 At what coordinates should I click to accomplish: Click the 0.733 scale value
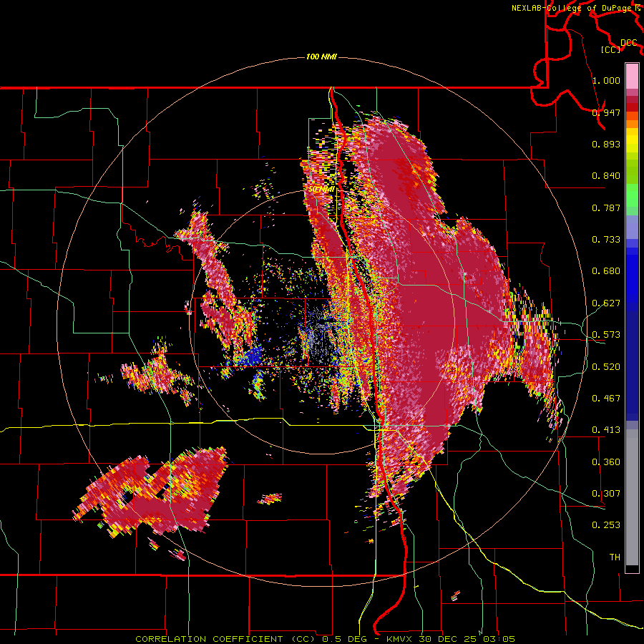(x=606, y=240)
